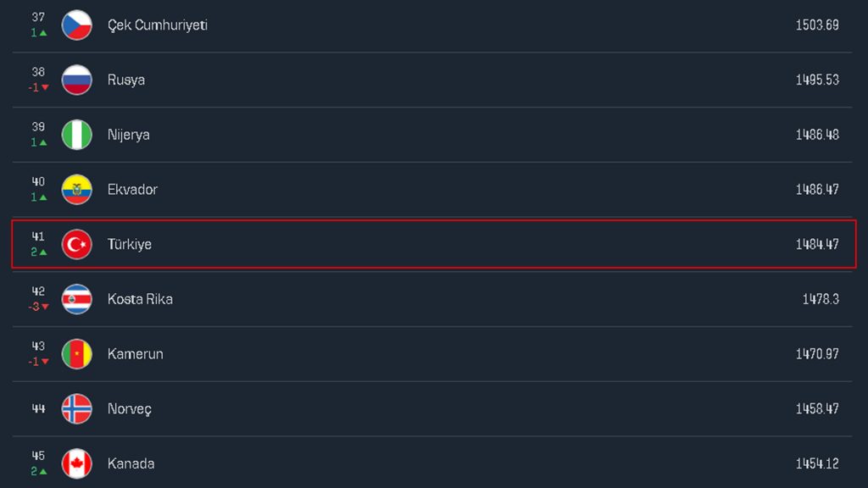Click the Kamerun country name
This screenshot has height=488, width=868.
pyautogui.click(x=136, y=354)
